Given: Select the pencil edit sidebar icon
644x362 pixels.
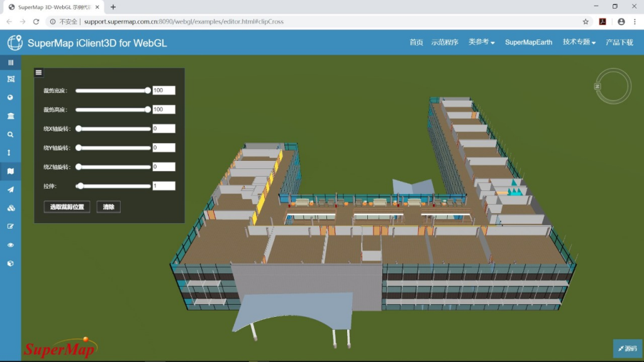Looking at the screenshot, I should (x=11, y=226).
